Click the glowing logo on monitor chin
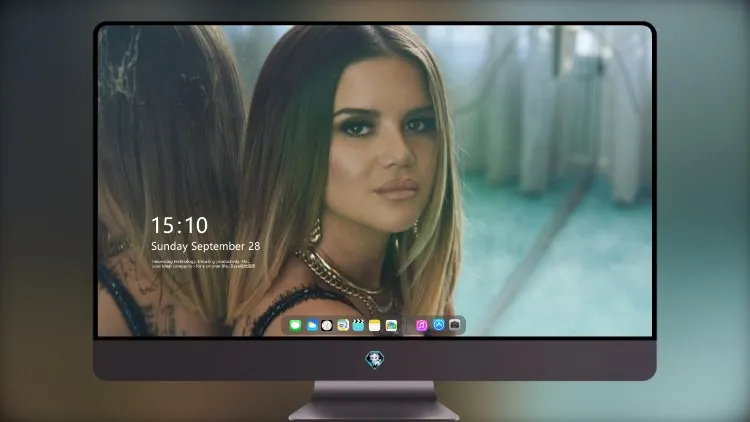This screenshot has height=422, width=750. pos(375,360)
